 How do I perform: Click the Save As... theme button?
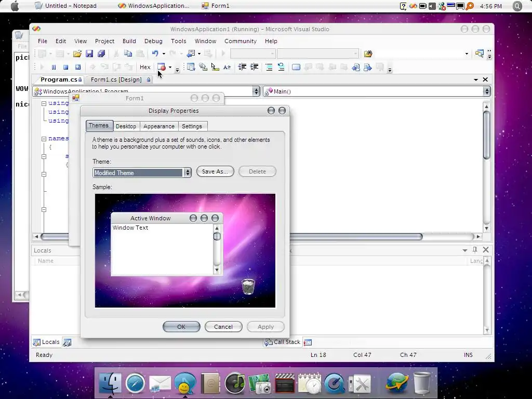[x=215, y=171]
